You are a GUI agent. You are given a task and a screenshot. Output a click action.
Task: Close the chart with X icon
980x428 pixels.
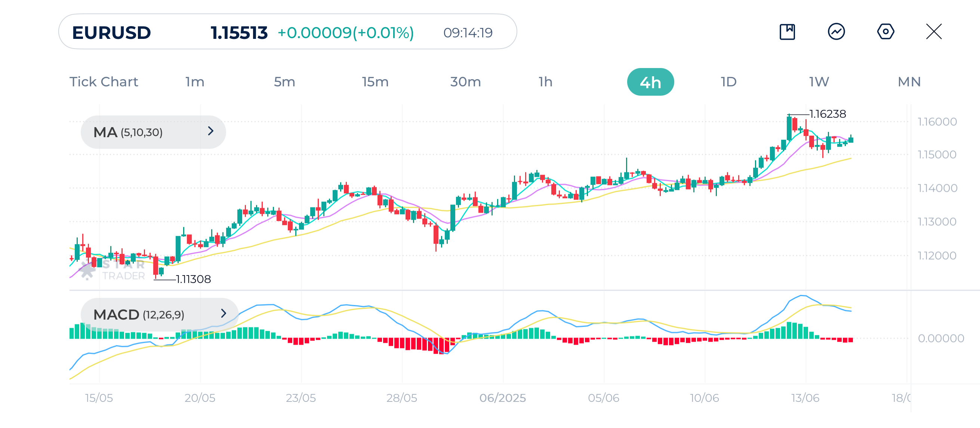click(934, 31)
